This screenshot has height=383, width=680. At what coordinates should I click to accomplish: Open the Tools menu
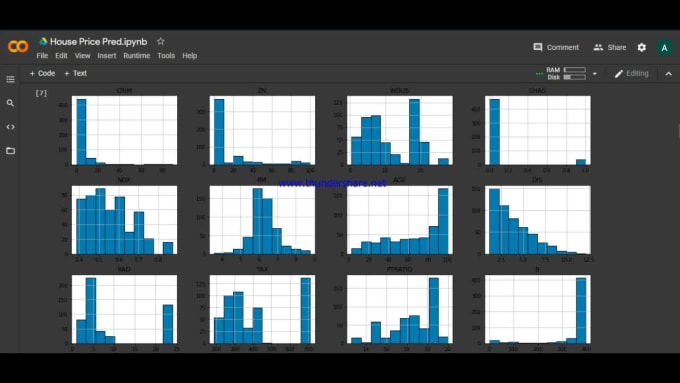(166, 56)
